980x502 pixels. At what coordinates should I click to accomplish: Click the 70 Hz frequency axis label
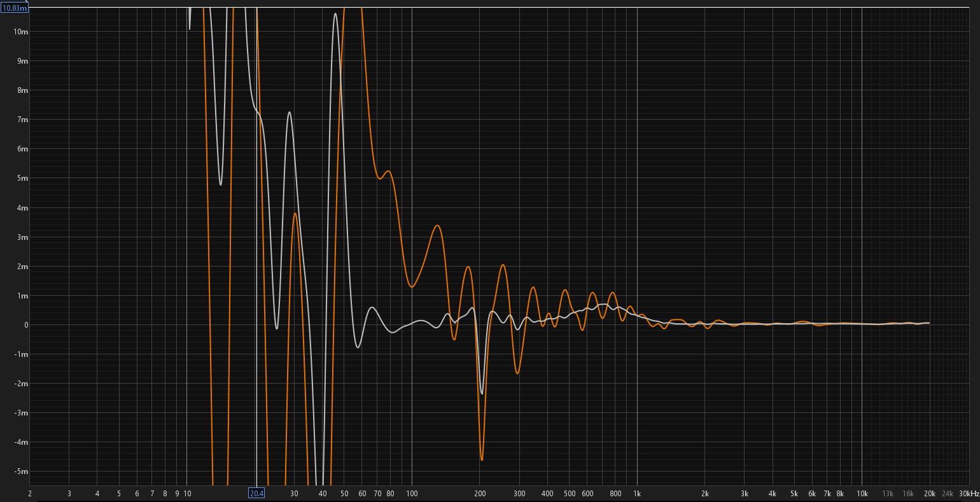point(377,494)
